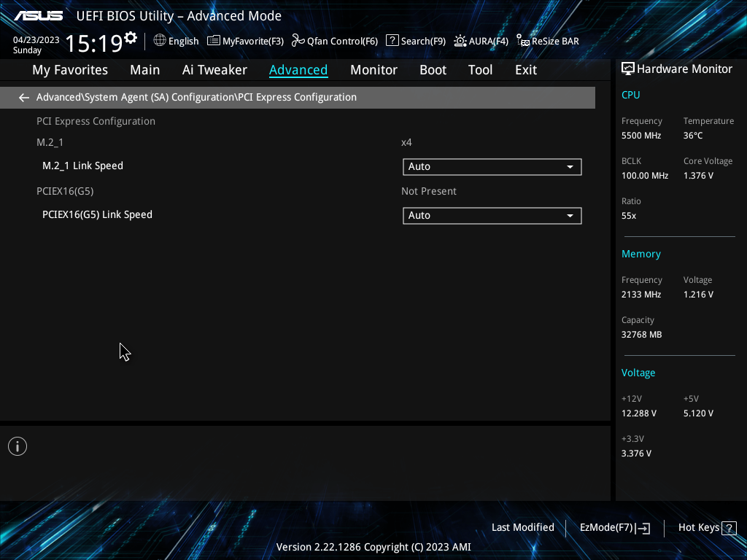Click the CPU section heading
Viewport: 747px width, 560px height.
(x=630, y=95)
